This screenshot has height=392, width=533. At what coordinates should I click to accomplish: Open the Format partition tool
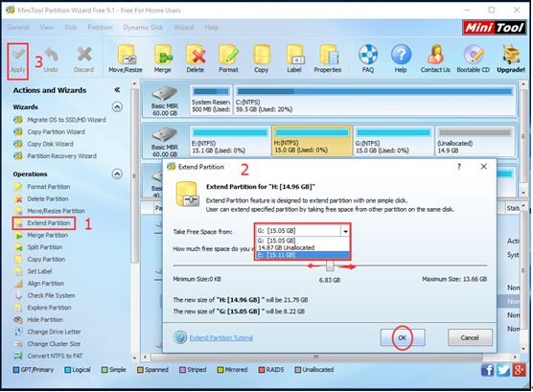(x=228, y=59)
